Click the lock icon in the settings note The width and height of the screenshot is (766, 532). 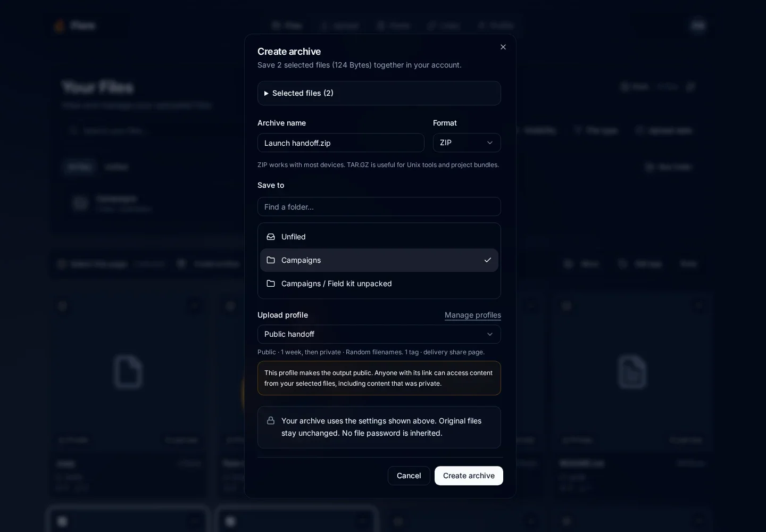click(x=271, y=420)
